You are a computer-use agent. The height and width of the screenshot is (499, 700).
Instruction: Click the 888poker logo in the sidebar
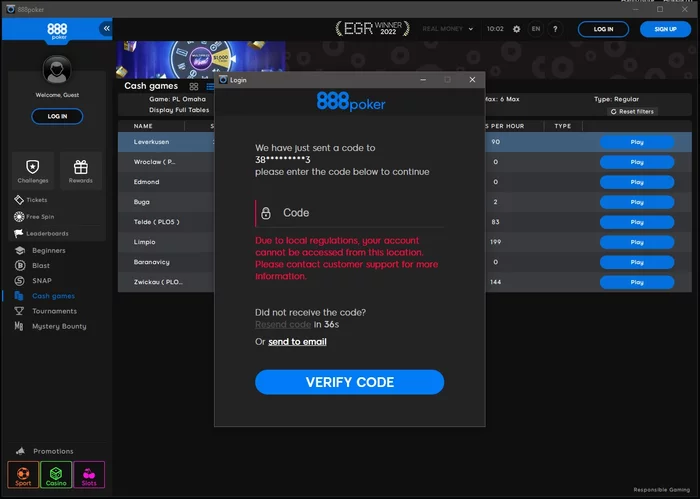point(57,31)
